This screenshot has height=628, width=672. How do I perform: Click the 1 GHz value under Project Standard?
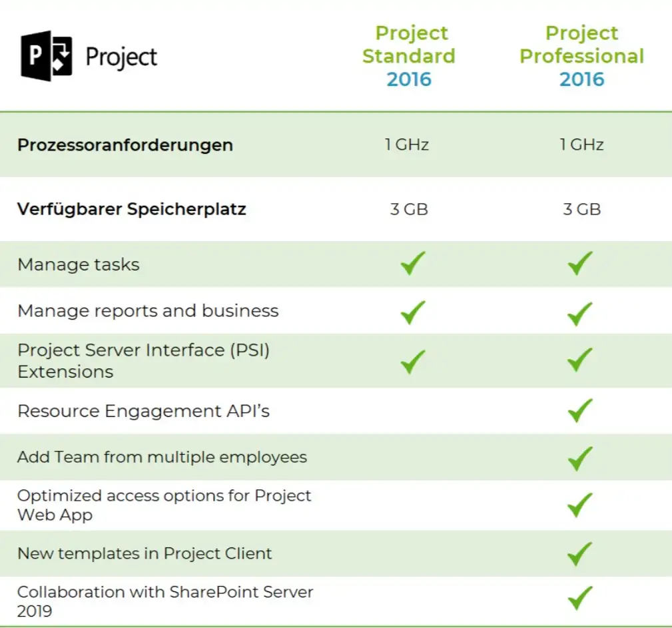(407, 145)
